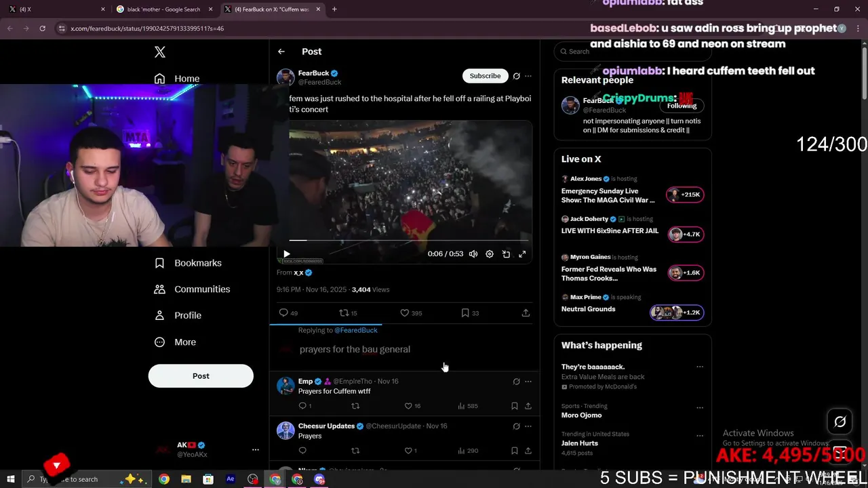Viewport: 868px width, 488px height.
Task: Open options for Moro Ojomo trend
Action: coord(700,408)
